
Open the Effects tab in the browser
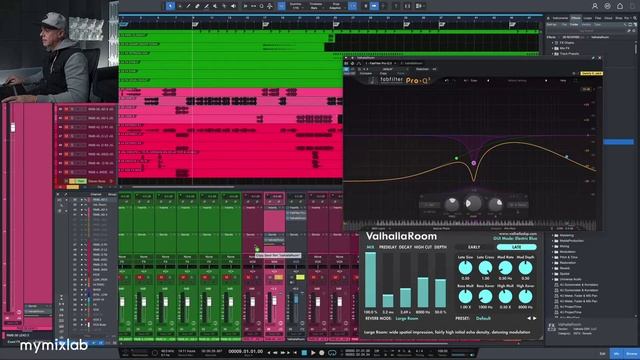pyautogui.click(x=576, y=18)
